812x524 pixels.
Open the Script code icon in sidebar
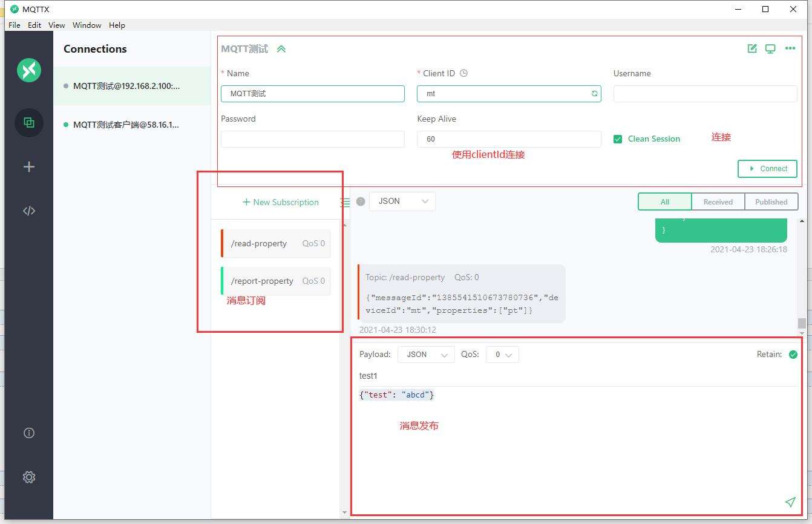pos(29,211)
